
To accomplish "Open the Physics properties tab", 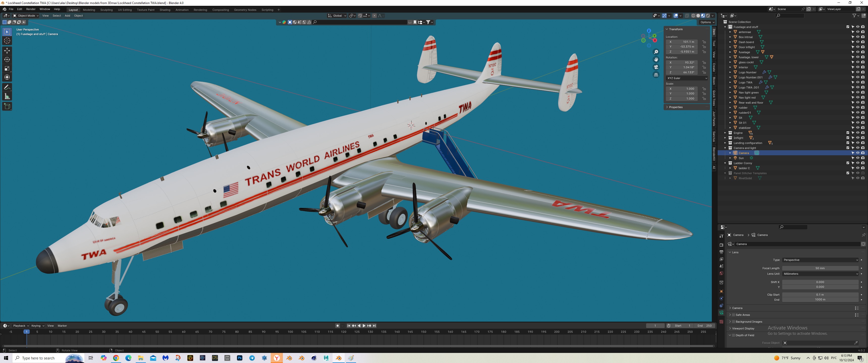I will (x=721, y=298).
